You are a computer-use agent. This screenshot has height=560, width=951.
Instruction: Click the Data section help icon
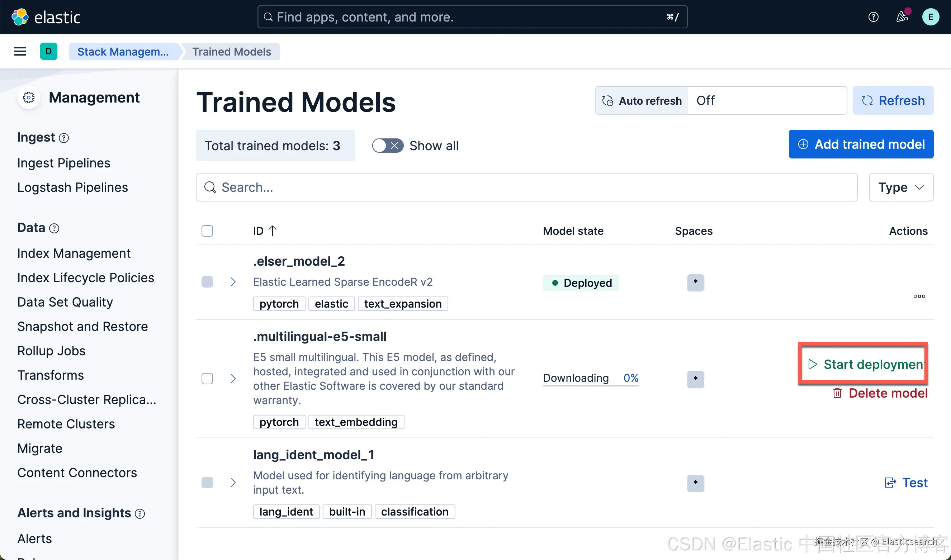pyautogui.click(x=55, y=228)
